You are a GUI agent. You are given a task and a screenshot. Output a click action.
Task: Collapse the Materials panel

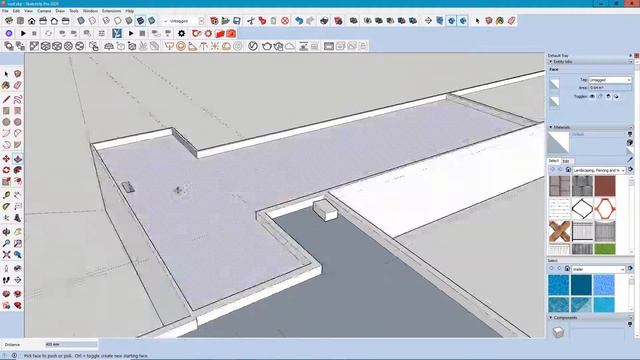click(551, 127)
